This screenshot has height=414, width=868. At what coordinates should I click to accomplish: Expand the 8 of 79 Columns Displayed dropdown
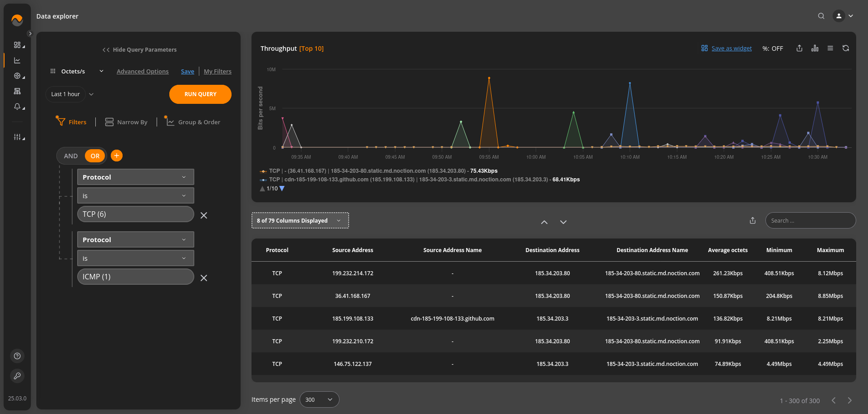(x=300, y=221)
